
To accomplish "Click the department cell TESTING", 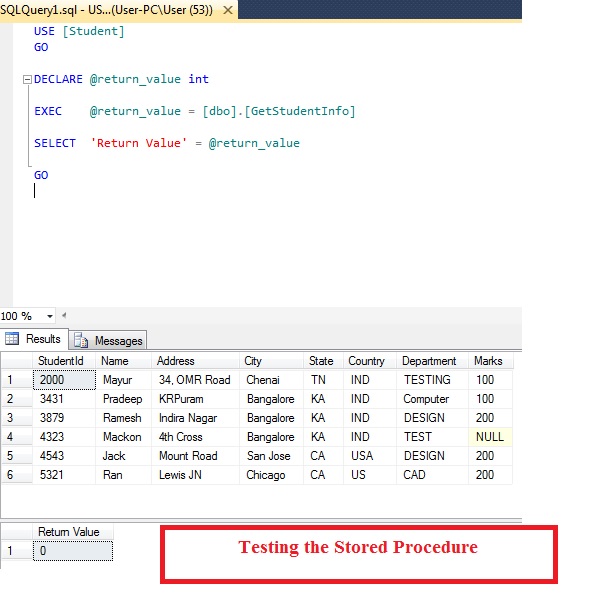I will [432, 380].
